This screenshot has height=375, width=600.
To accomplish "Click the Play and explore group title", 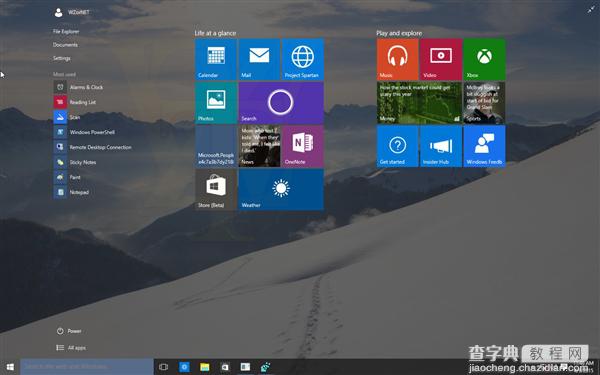I will (399, 33).
